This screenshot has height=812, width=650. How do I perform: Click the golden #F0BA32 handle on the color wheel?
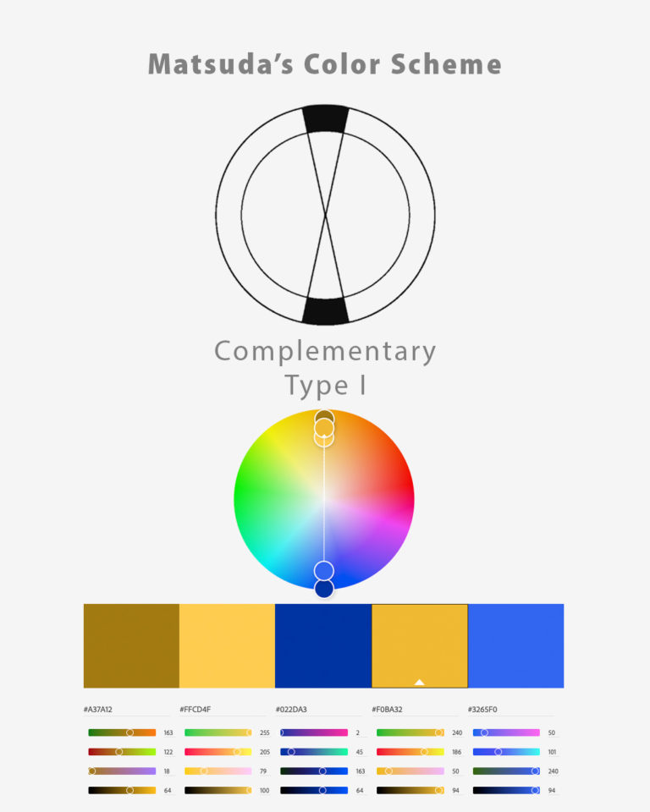tap(324, 428)
